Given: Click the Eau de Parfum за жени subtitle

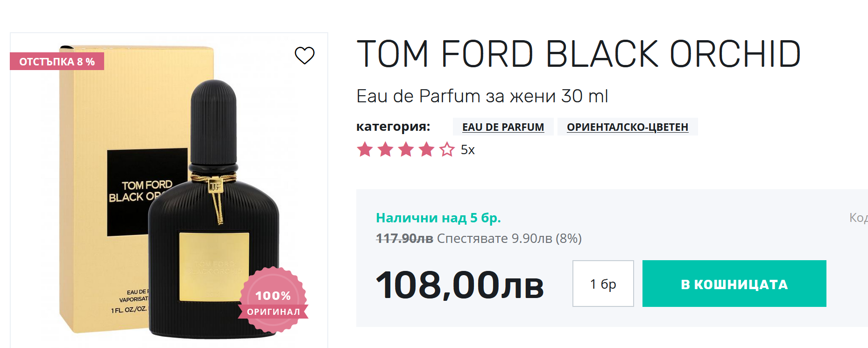Looking at the screenshot, I should tap(481, 96).
